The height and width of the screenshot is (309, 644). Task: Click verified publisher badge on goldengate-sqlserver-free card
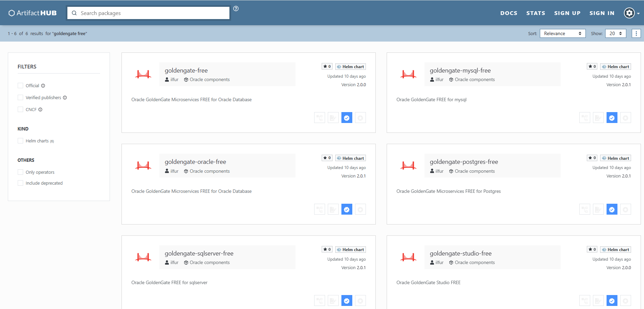[x=347, y=301]
